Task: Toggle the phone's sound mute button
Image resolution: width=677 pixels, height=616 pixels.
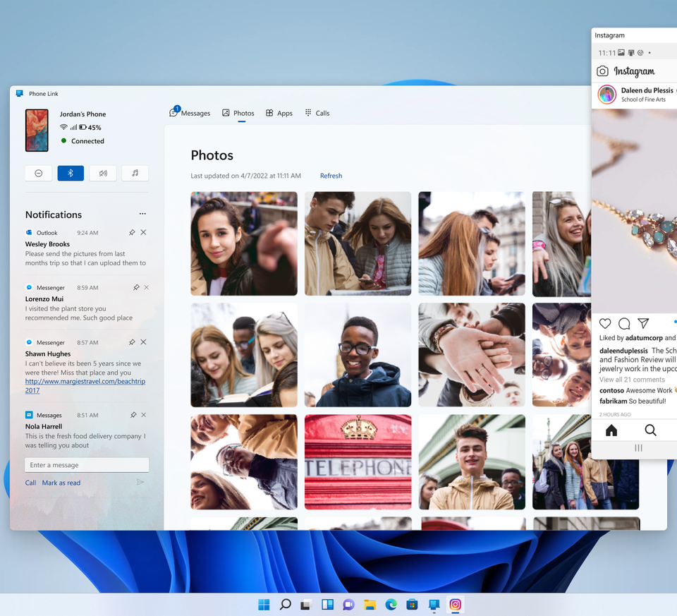Action: [103, 173]
